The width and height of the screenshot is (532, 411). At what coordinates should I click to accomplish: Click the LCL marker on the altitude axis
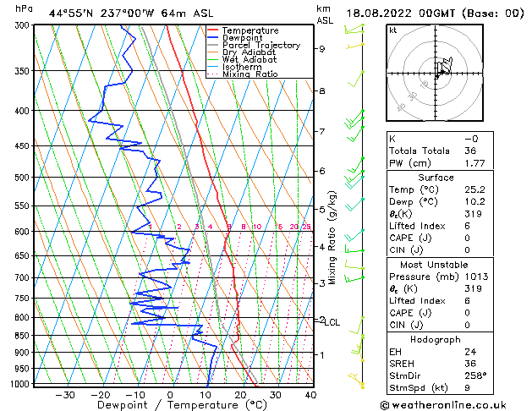tap(332, 322)
